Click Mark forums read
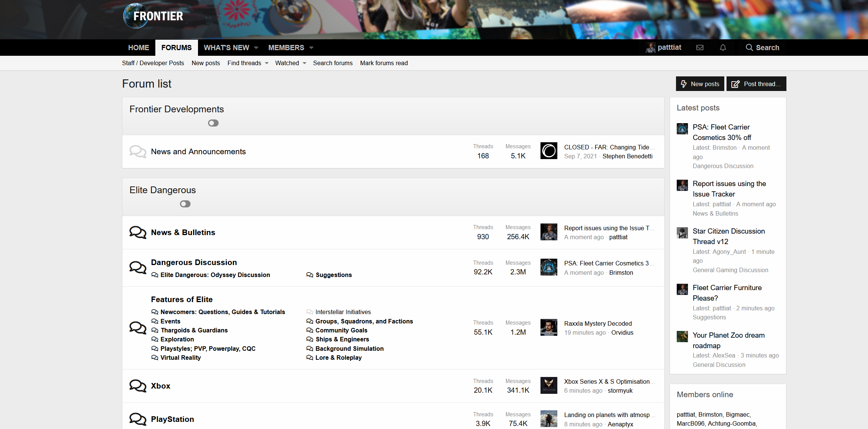Viewport: 868px width, 429px height. 384,63
